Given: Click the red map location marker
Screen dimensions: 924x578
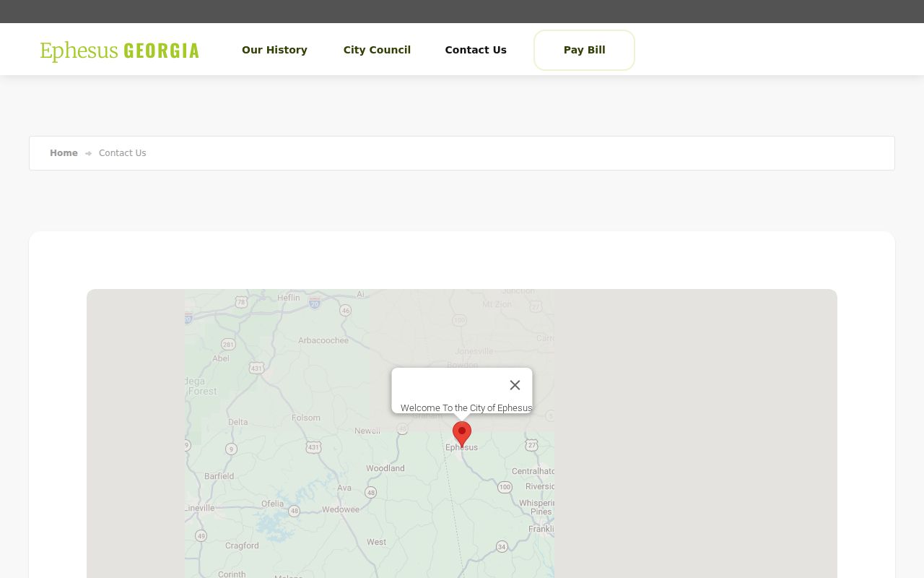Looking at the screenshot, I should point(462,434).
